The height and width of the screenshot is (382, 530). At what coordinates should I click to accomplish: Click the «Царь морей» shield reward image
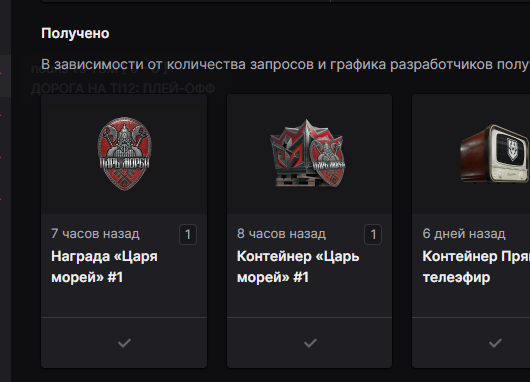[x=124, y=154]
